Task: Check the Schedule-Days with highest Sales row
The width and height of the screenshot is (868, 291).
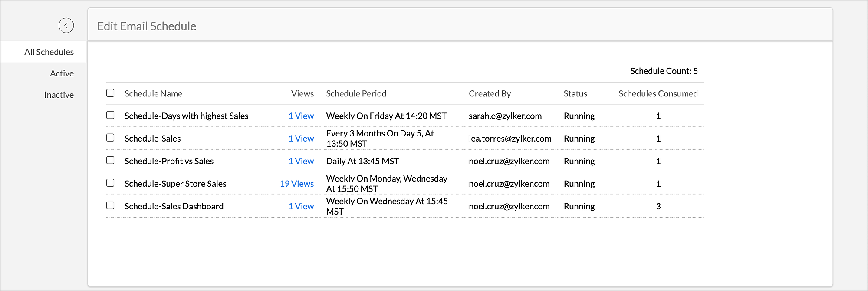Action: (110, 115)
